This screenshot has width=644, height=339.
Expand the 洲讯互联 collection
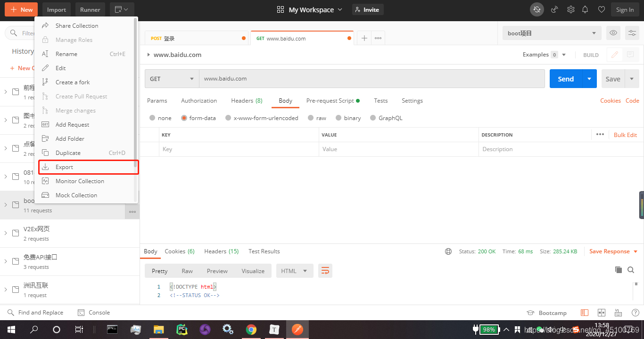click(x=6, y=290)
